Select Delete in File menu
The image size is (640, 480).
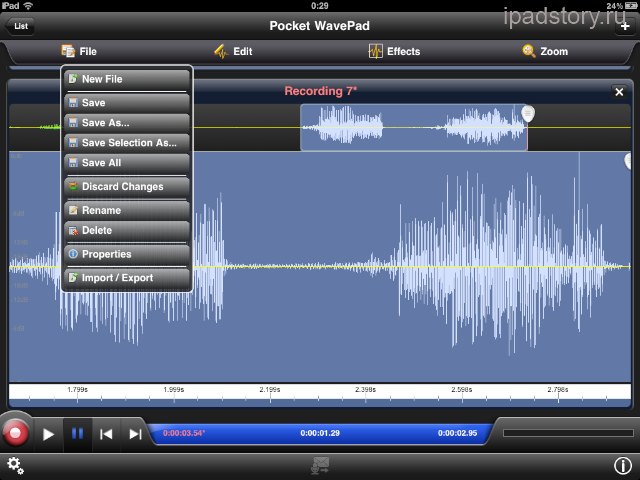pyautogui.click(x=127, y=230)
